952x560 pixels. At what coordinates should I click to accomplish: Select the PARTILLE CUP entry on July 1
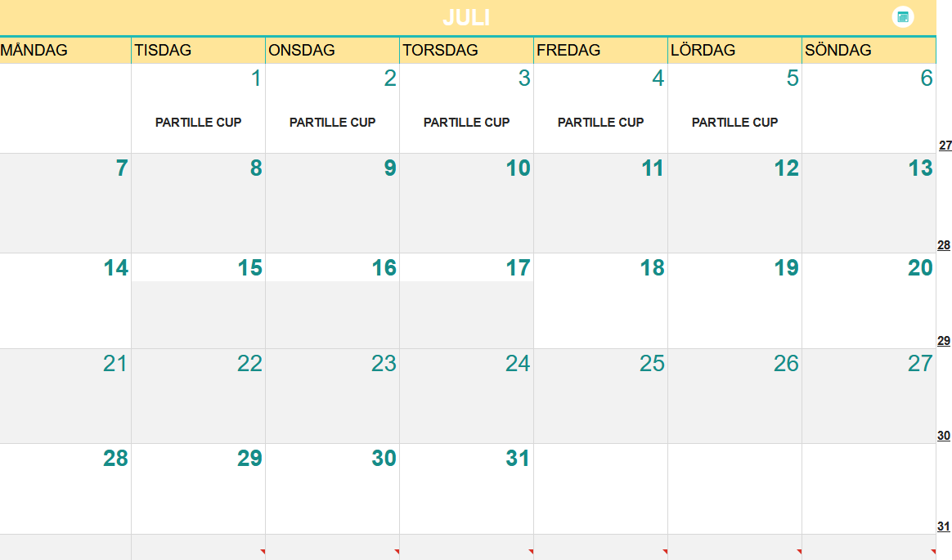point(198,123)
